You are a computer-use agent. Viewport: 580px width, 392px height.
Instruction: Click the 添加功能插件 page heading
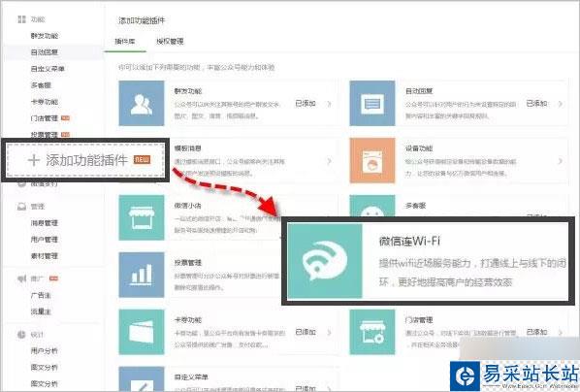tap(142, 20)
